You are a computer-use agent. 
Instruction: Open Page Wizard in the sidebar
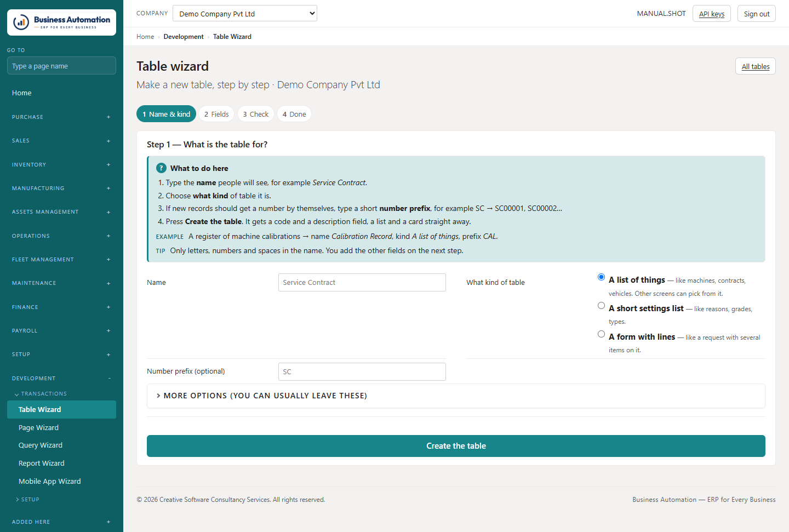[x=61, y=428]
